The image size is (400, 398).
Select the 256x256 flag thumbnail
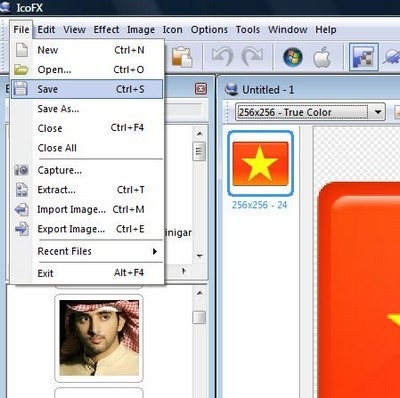260,163
